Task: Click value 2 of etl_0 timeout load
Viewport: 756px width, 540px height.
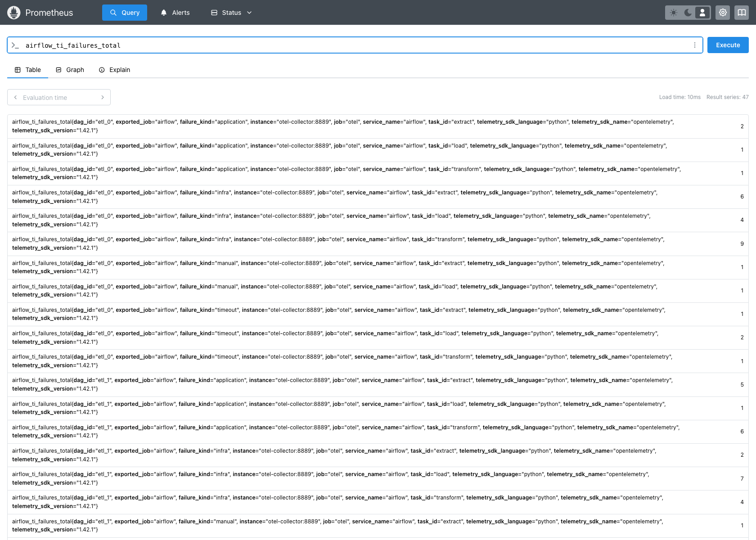Action: tap(742, 337)
